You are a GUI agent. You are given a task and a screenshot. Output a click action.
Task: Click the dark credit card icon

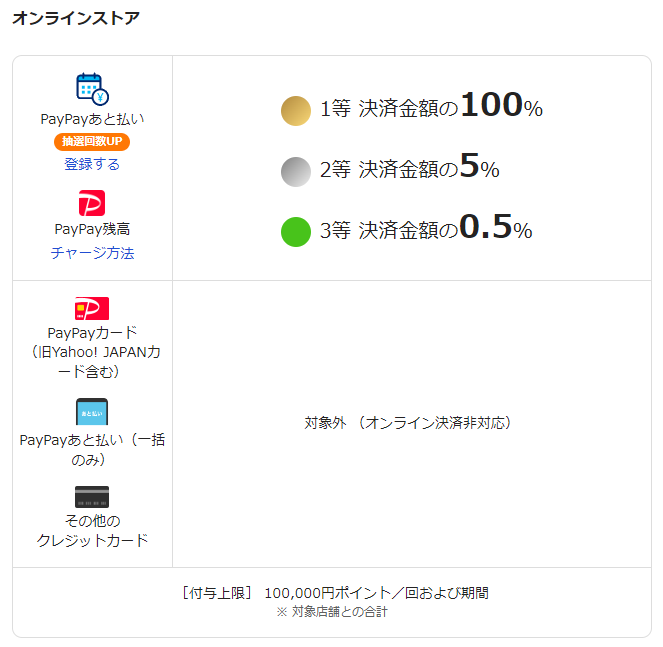tap(92, 497)
